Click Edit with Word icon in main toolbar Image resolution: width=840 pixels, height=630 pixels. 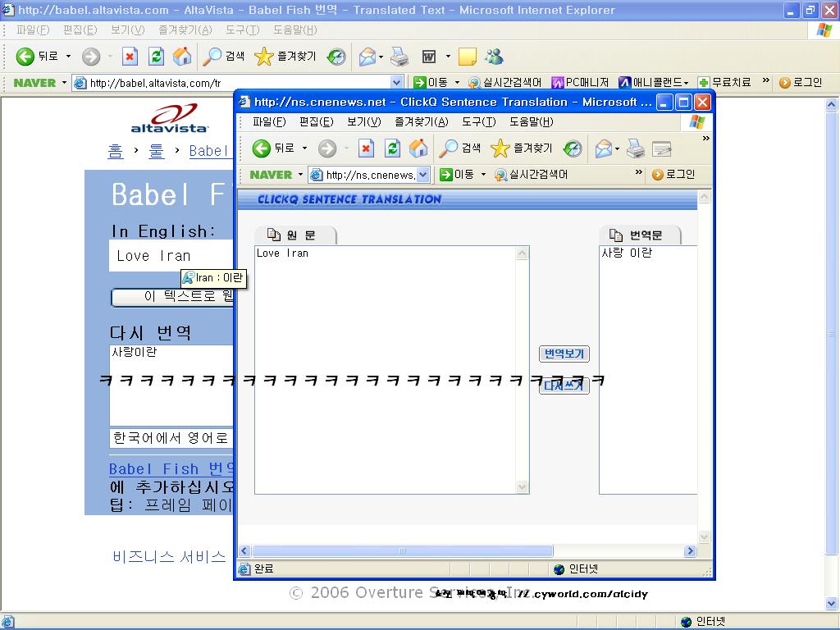tap(428, 57)
